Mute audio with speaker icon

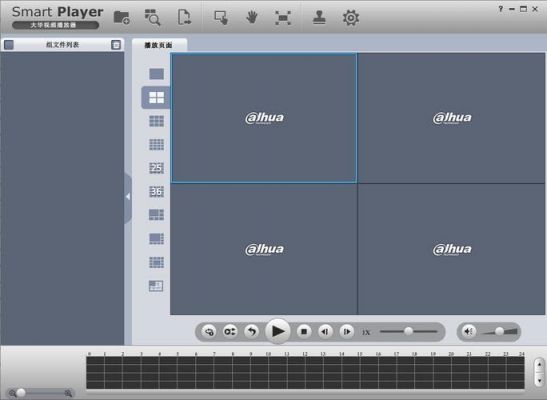pos(469,331)
